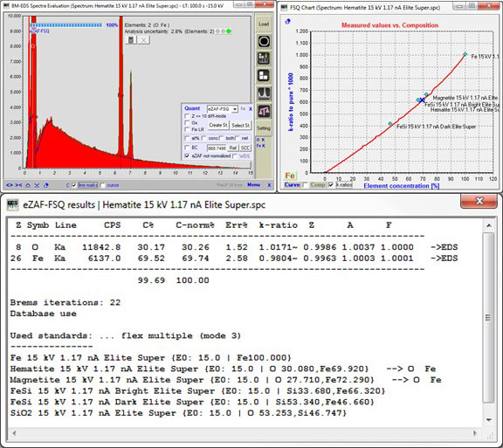Open the Menu link in spectra window
This screenshot has width=503, height=448.
click(x=253, y=185)
